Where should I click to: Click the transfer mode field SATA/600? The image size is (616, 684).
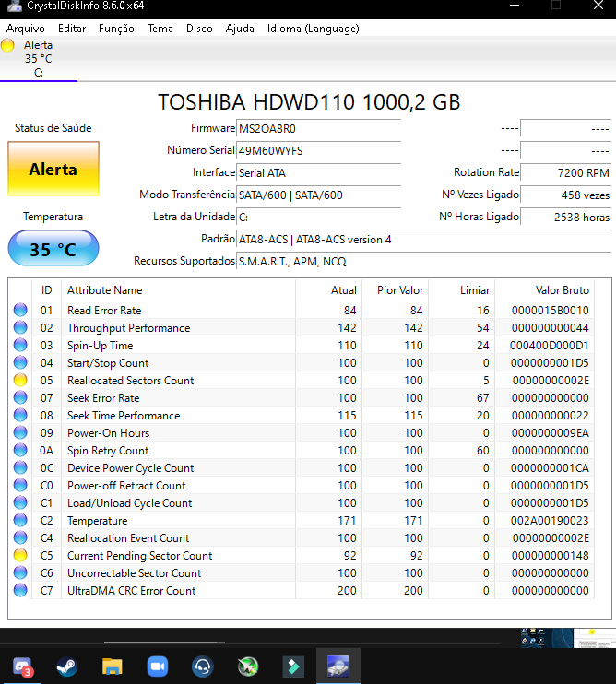pyautogui.click(x=318, y=195)
